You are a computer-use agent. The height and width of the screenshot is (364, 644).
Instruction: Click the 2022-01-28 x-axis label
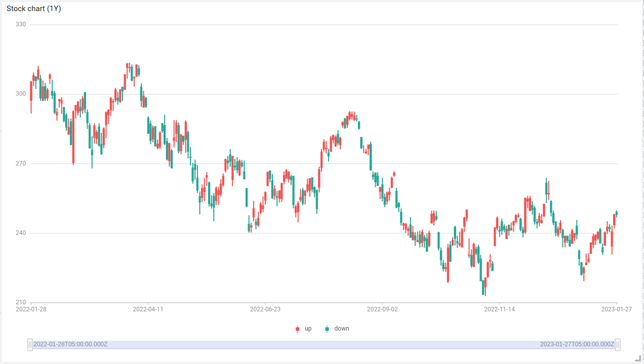(31, 308)
